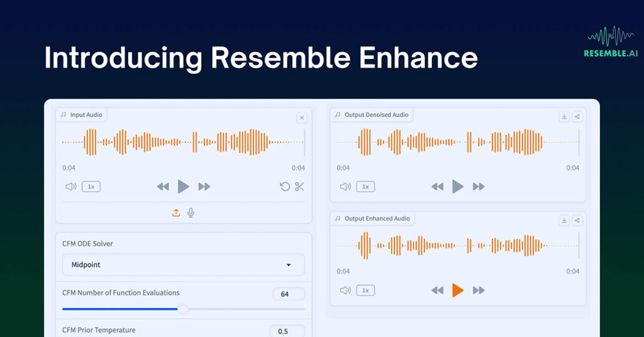The image size is (644, 337).
Task: Mute the Output Enhanced Audio volume
Action: point(345,290)
